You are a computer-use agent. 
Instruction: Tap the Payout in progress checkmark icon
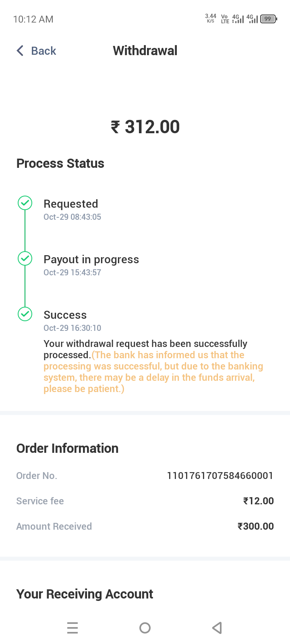pyautogui.click(x=25, y=258)
